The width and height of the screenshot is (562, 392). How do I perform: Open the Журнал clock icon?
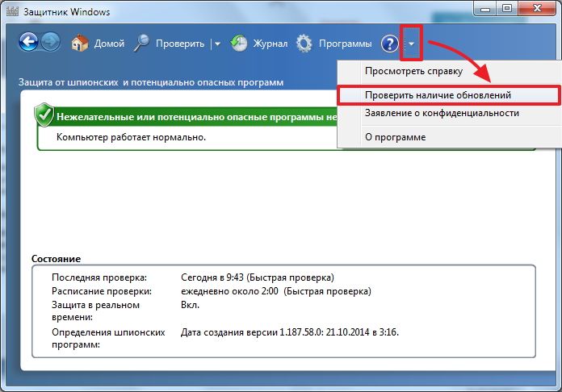point(240,44)
